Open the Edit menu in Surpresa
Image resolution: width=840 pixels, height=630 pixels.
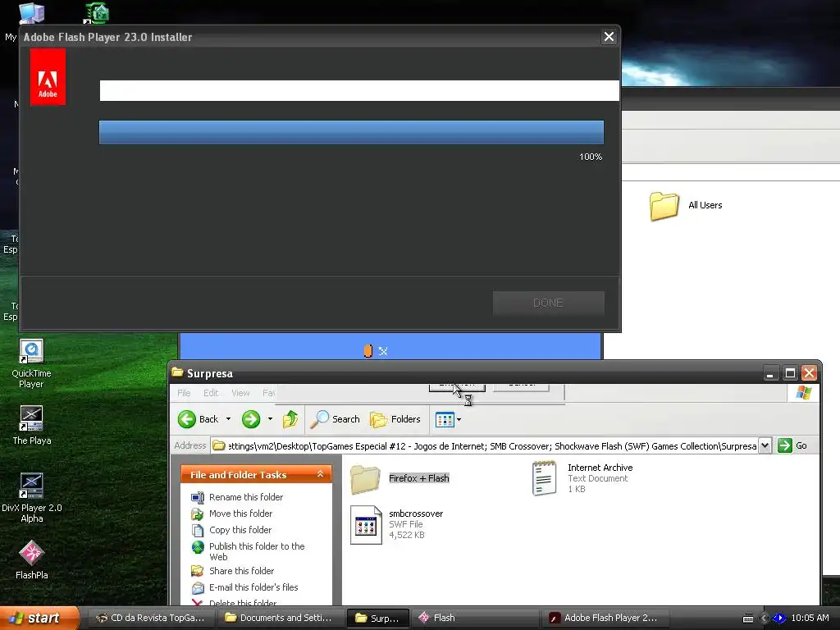[211, 393]
